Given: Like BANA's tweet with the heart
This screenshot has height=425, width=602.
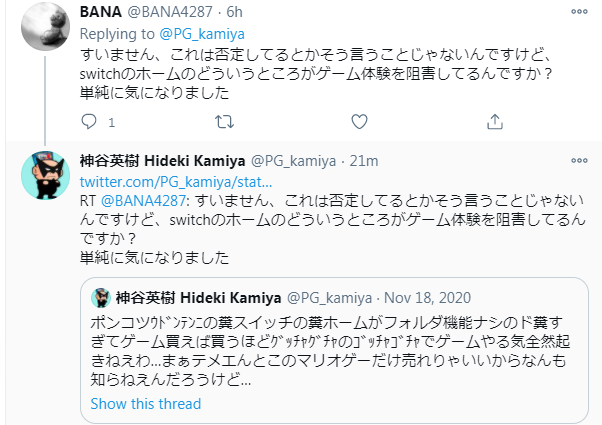Looking at the screenshot, I should coord(359,122).
